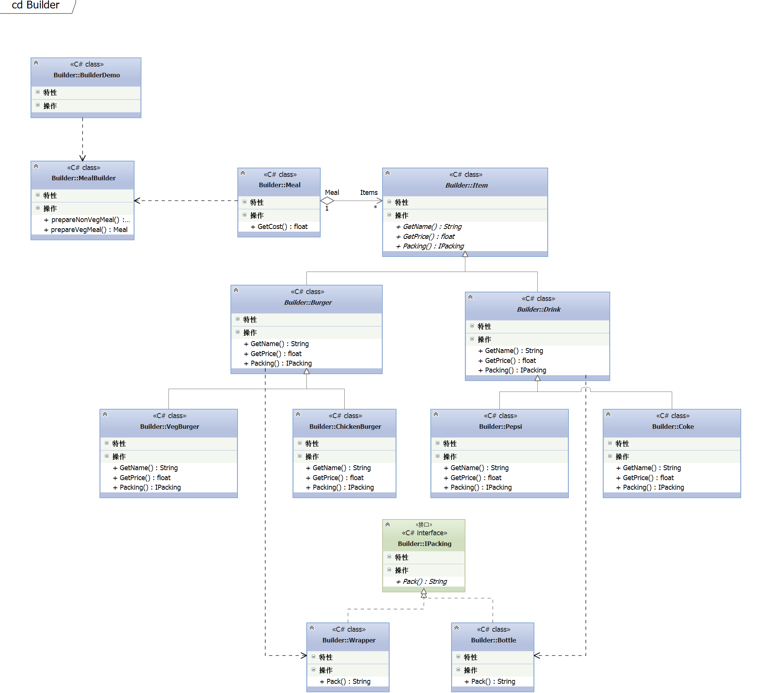784x693 pixels.
Task: Select the cd Builder diagram tab label
Action: pos(36,5)
